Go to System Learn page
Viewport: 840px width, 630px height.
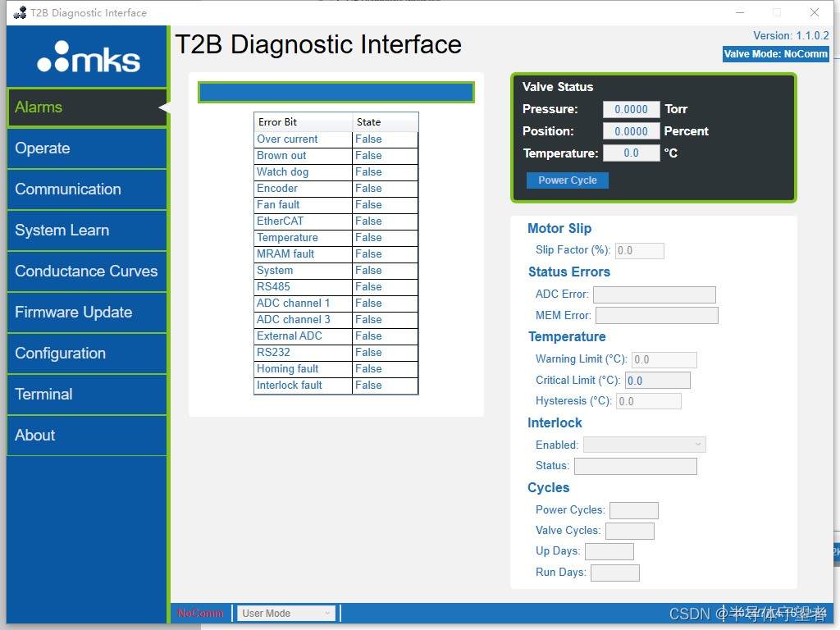(x=87, y=231)
